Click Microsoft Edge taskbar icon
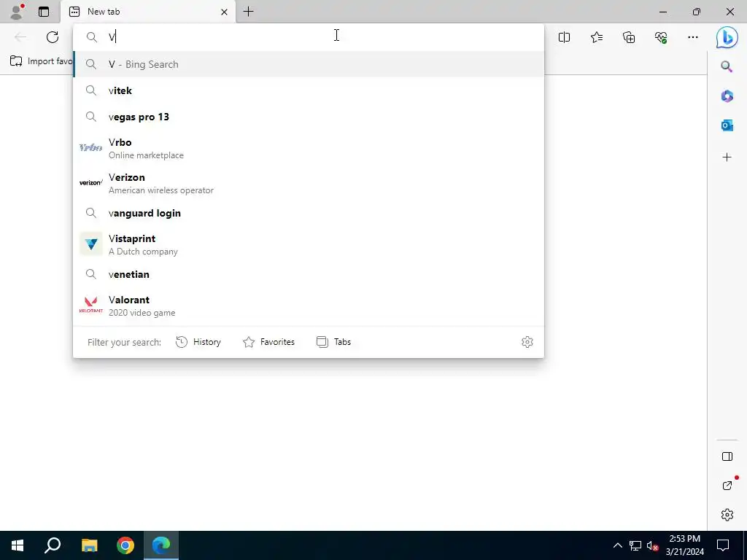The image size is (747, 560). [x=161, y=545]
